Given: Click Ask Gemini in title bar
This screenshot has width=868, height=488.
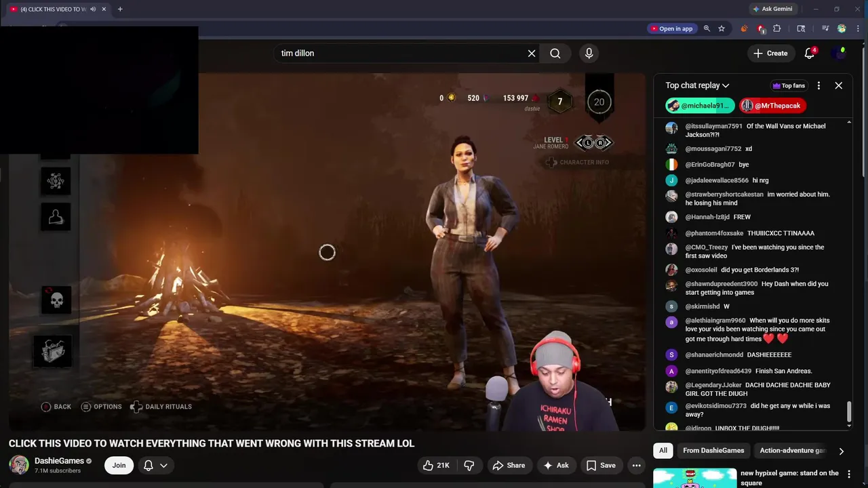Looking at the screenshot, I should coord(772,9).
